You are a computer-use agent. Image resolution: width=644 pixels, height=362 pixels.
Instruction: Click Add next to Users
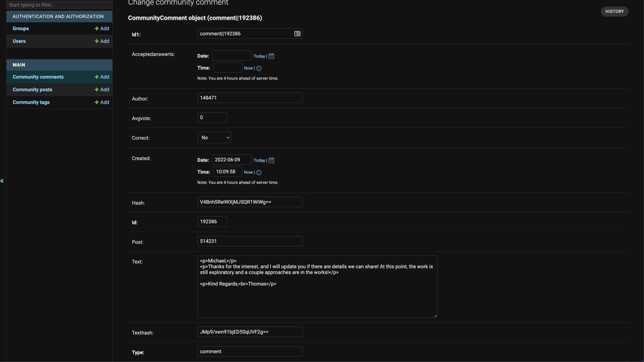click(x=102, y=41)
